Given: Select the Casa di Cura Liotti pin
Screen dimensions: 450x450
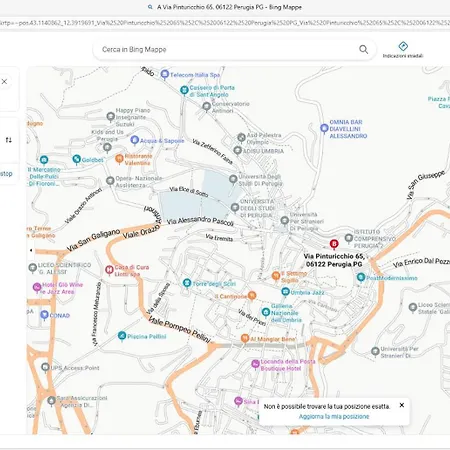Looking at the screenshot, I should pos(109,270).
